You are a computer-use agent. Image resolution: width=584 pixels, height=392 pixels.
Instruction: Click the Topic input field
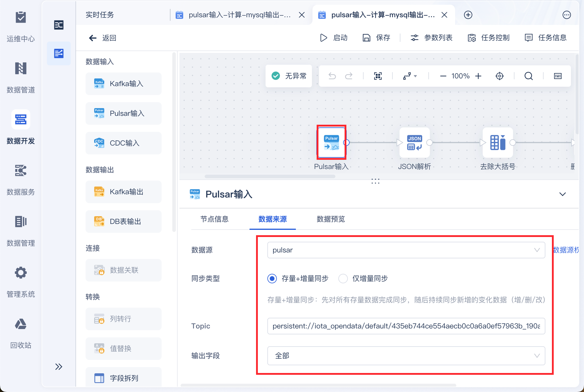(406, 326)
